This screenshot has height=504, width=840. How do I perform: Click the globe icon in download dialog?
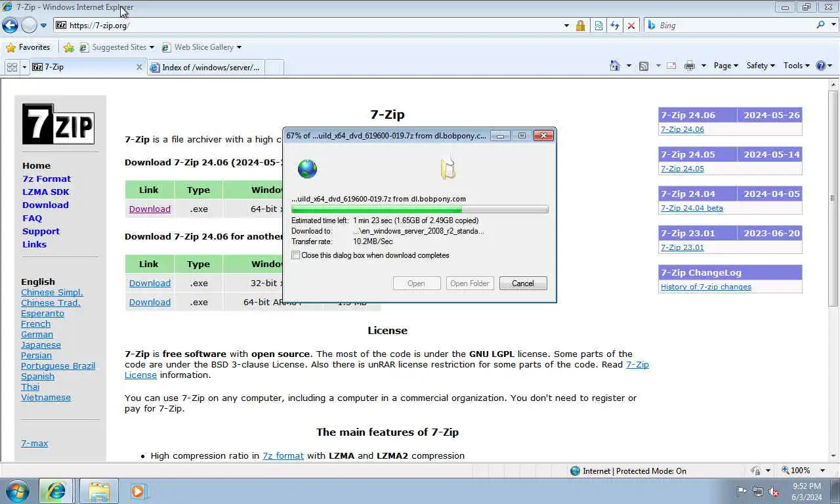[307, 169]
